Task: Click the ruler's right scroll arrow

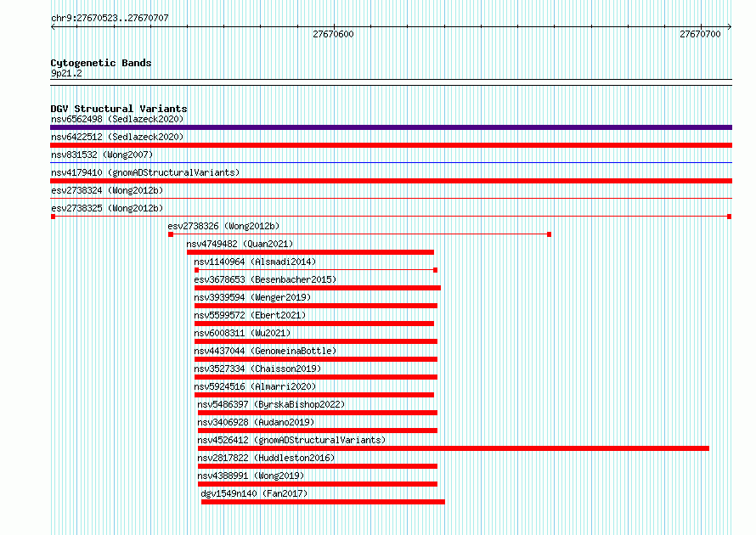Action: pos(730,26)
